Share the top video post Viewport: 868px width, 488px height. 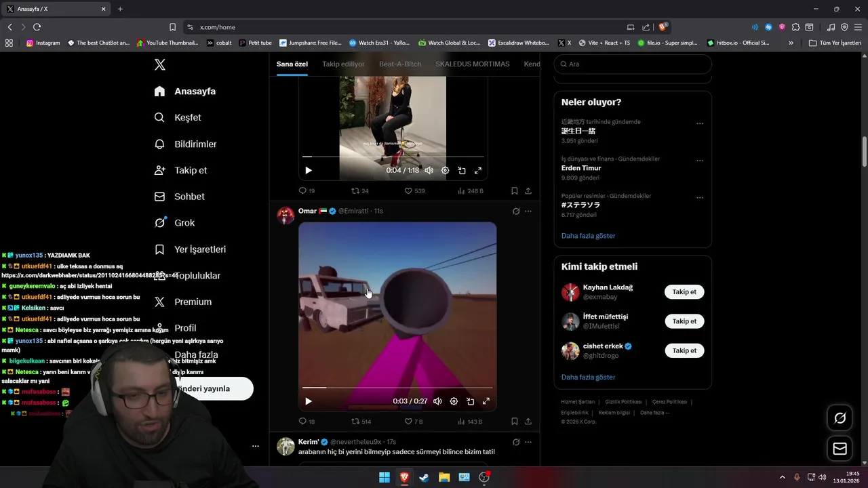[x=528, y=191]
